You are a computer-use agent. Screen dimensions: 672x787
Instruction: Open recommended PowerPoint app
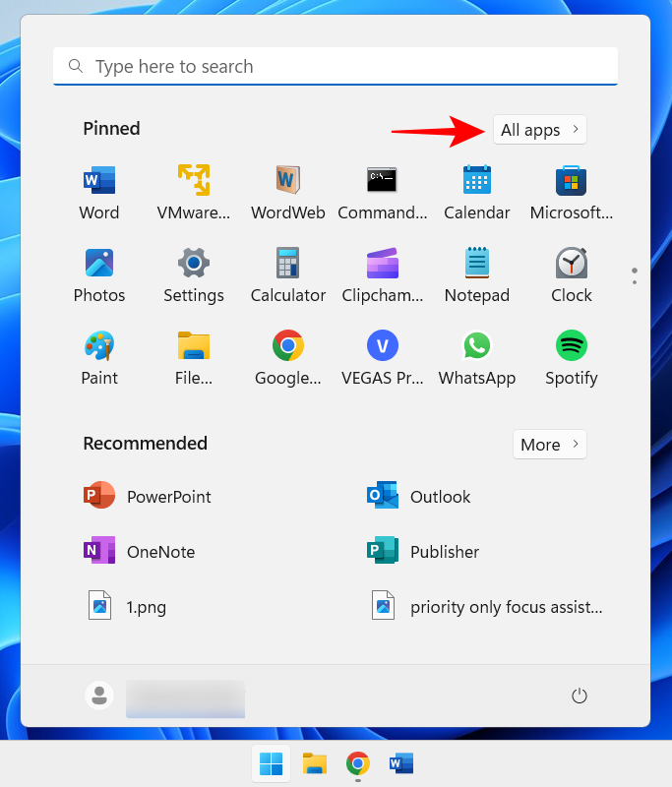pos(147,496)
